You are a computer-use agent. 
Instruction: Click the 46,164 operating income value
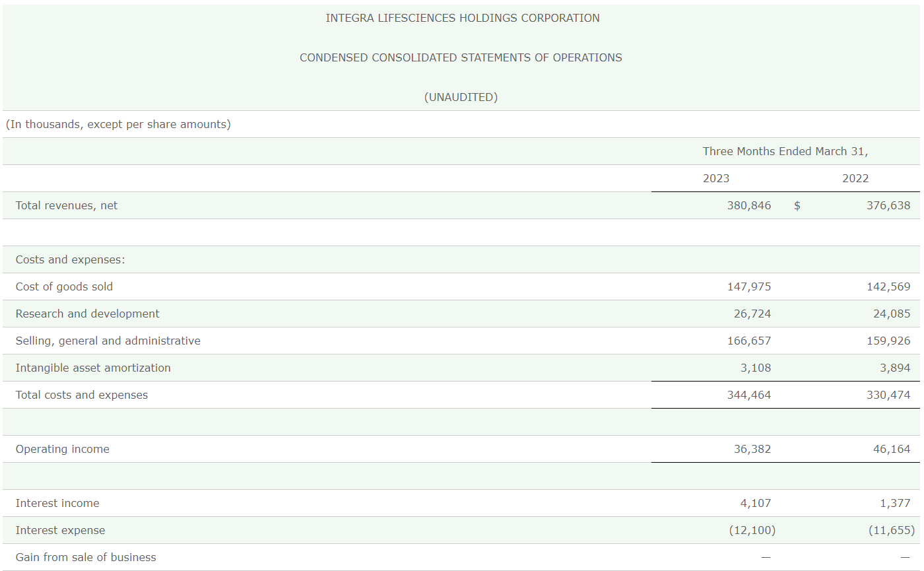point(892,449)
